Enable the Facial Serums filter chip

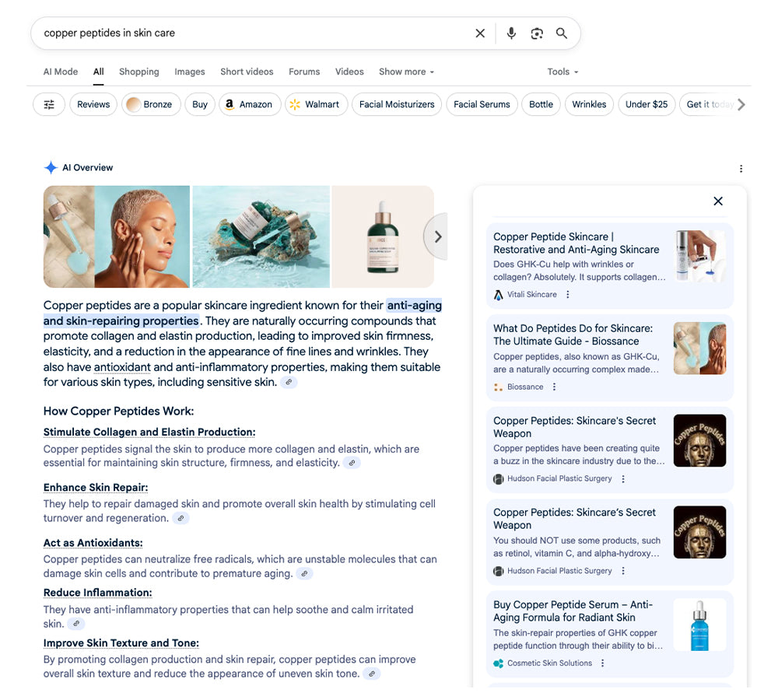[x=482, y=104]
